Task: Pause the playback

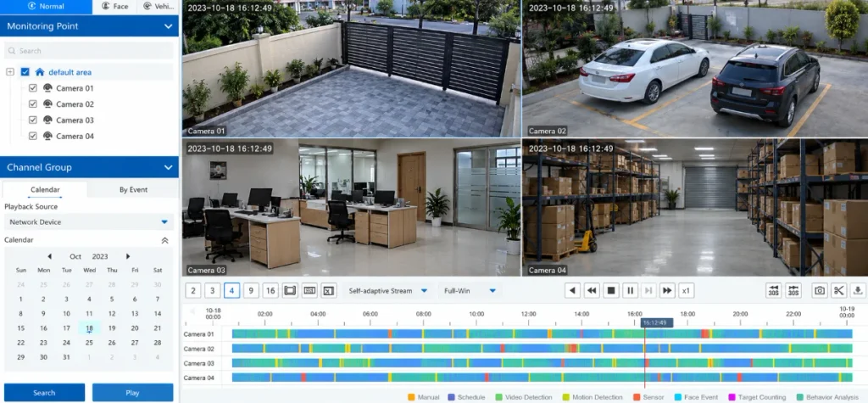Action: coord(630,290)
